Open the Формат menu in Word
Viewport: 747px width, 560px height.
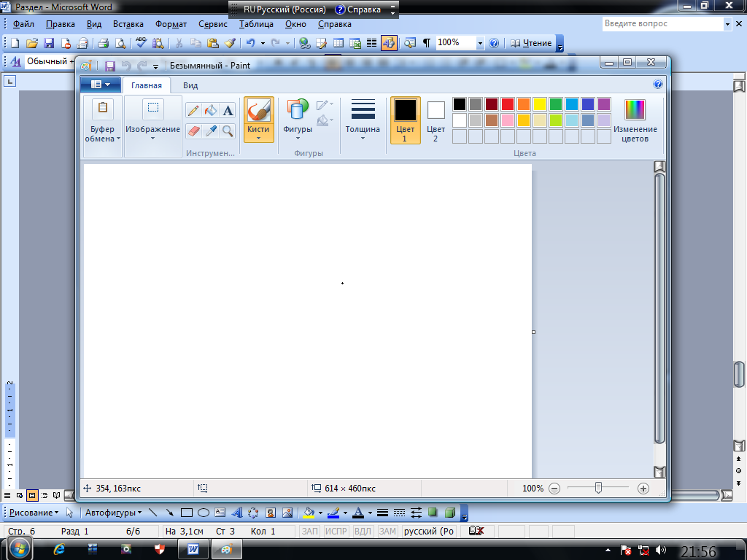point(171,24)
